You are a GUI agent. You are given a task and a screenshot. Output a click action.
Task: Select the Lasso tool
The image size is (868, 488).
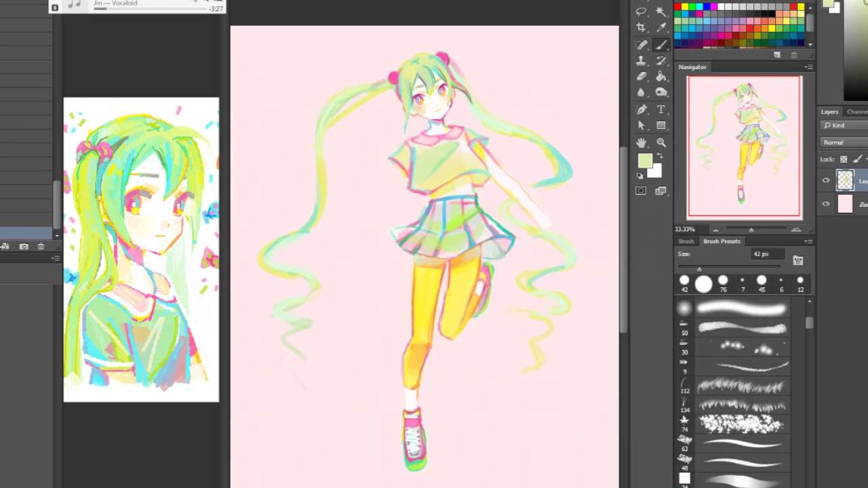click(x=642, y=12)
